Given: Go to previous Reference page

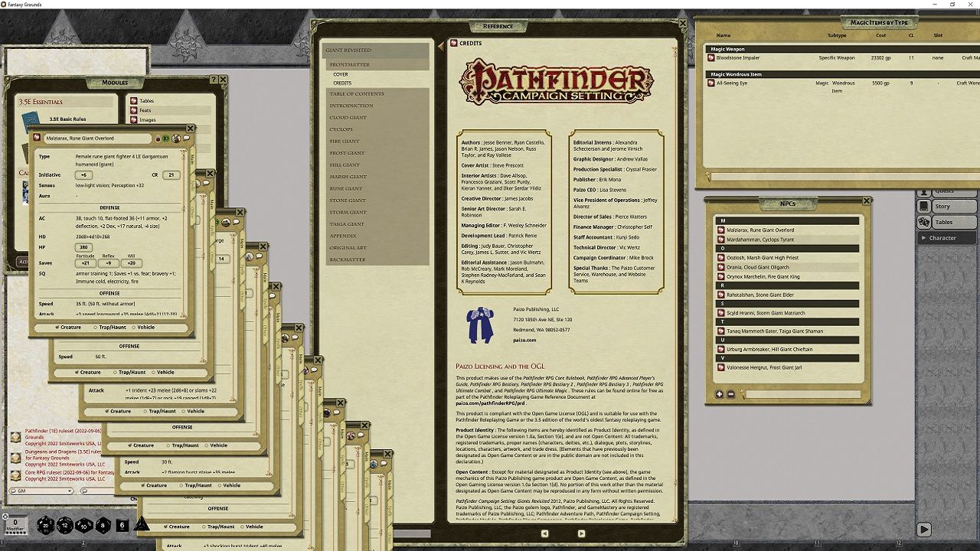Looking at the screenshot, I should pos(544,533).
